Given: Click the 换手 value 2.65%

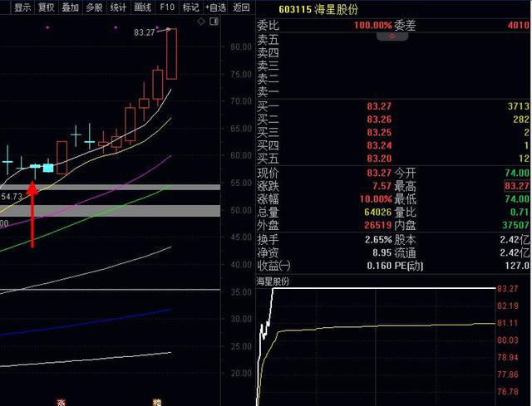Looking at the screenshot, I should point(378,240).
